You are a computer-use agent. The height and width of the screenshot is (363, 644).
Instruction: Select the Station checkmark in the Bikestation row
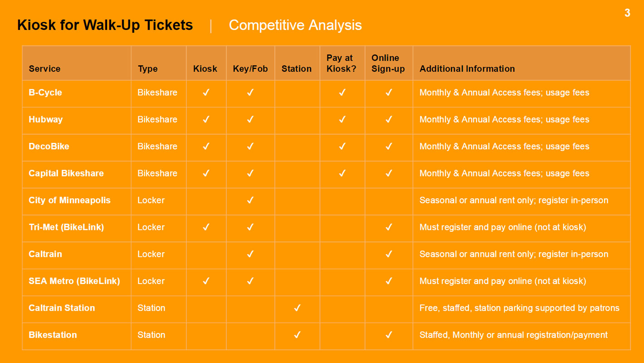coord(297,335)
